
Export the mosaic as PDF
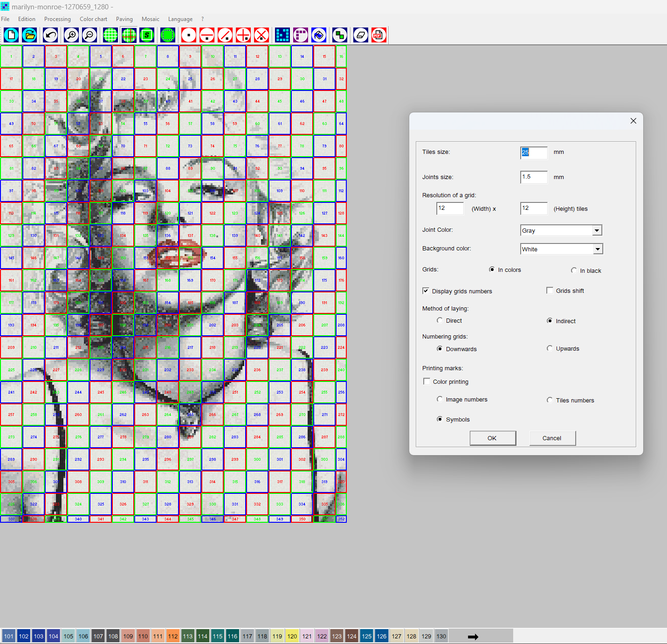(x=378, y=35)
